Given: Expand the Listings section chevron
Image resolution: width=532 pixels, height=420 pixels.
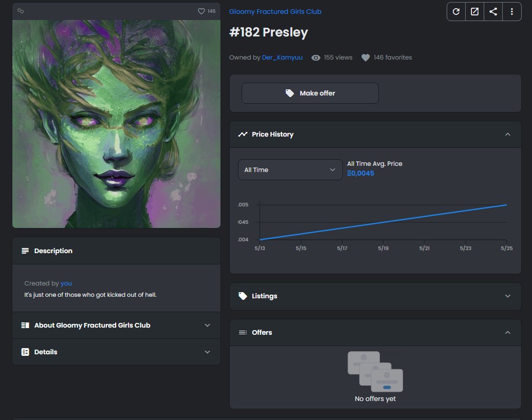Looking at the screenshot, I should [x=507, y=296].
